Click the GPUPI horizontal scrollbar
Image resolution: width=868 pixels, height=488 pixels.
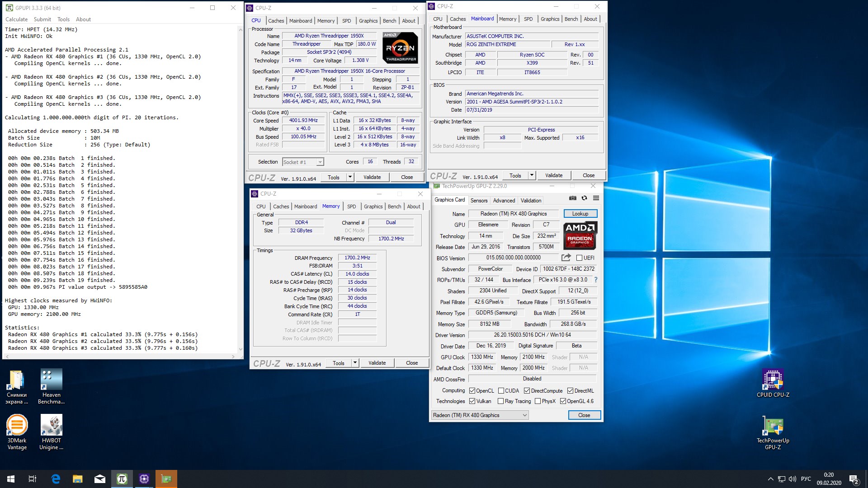pyautogui.click(x=120, y=357)
